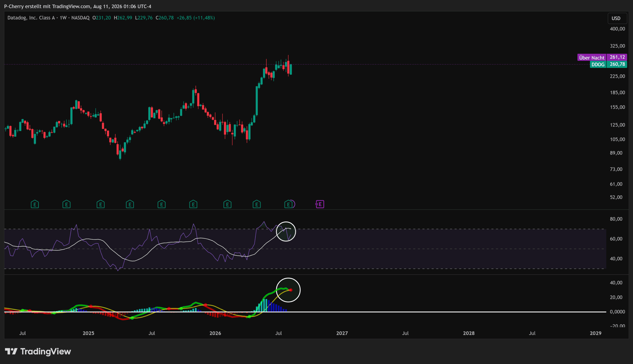Viewport: 633px width, 364px height.
Task: Click the 52,00 price axis label
Action: pyautogui.click(x=616, y=197)
